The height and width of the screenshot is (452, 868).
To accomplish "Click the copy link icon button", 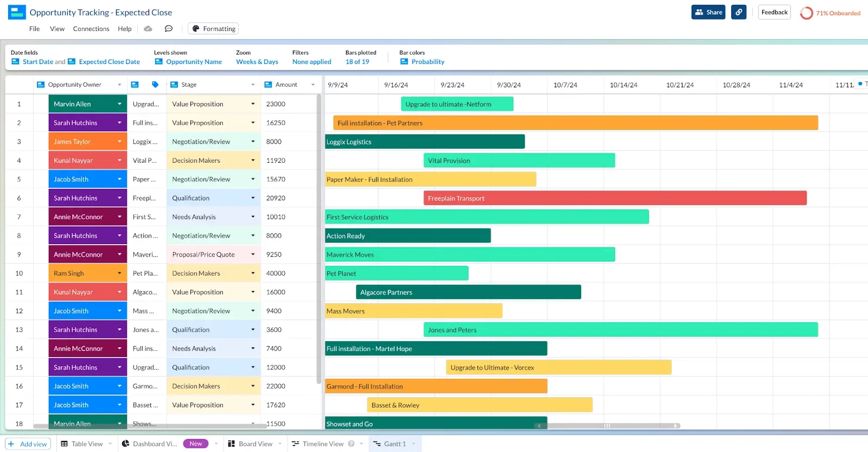I will tap(738, 12).
